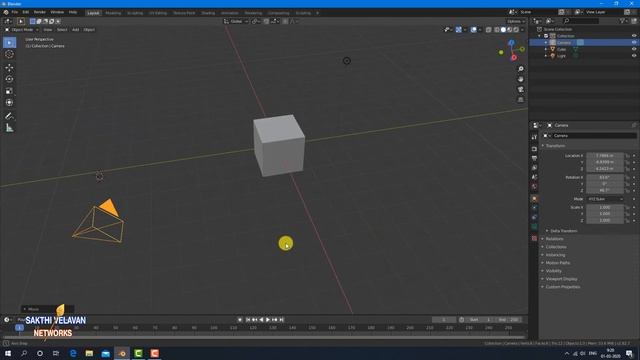Click the Scale X value field
This screenshot has height=360, width=640.
point(605,207)
